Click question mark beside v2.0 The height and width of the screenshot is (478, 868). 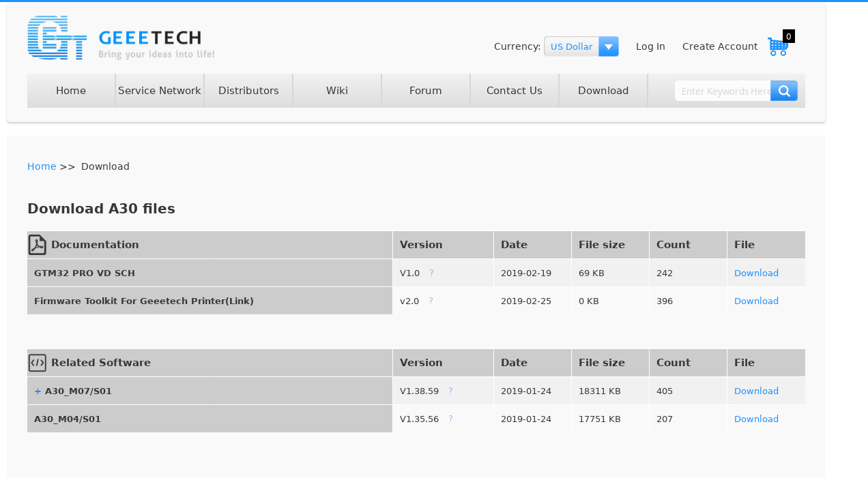[x=431, y=301]
